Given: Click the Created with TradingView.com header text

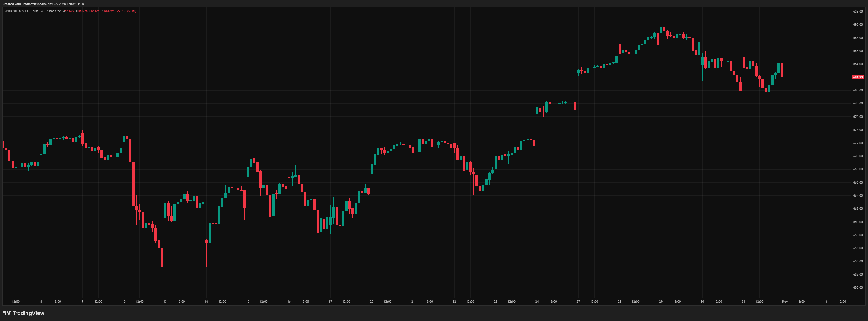Looking at the screenshot, I should point(43,4).
